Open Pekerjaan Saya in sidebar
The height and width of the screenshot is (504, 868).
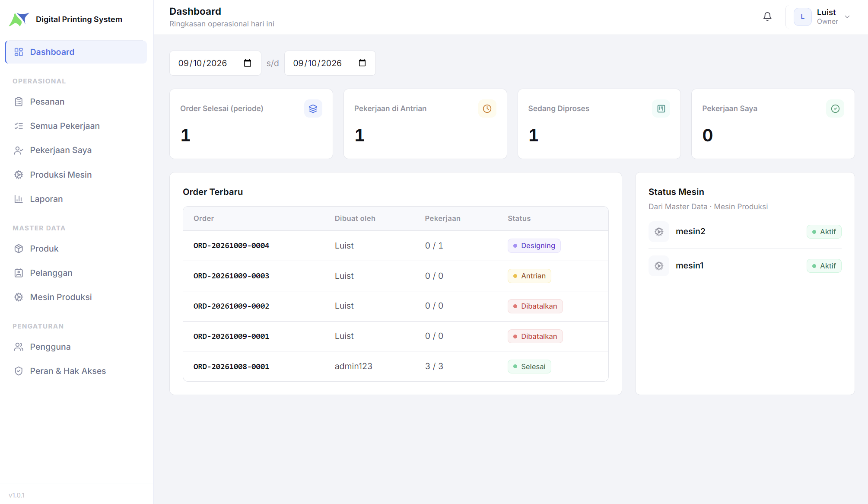(76, 150)
